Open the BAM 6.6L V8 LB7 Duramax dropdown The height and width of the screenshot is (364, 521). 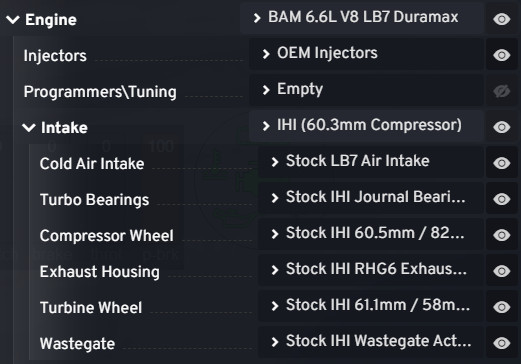(362, 18)
